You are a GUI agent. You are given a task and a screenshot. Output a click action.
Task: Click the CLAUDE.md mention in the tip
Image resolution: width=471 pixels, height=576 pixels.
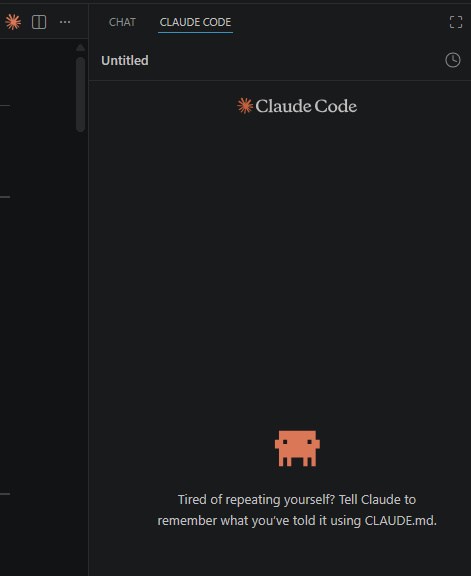[x=400, y=521]
